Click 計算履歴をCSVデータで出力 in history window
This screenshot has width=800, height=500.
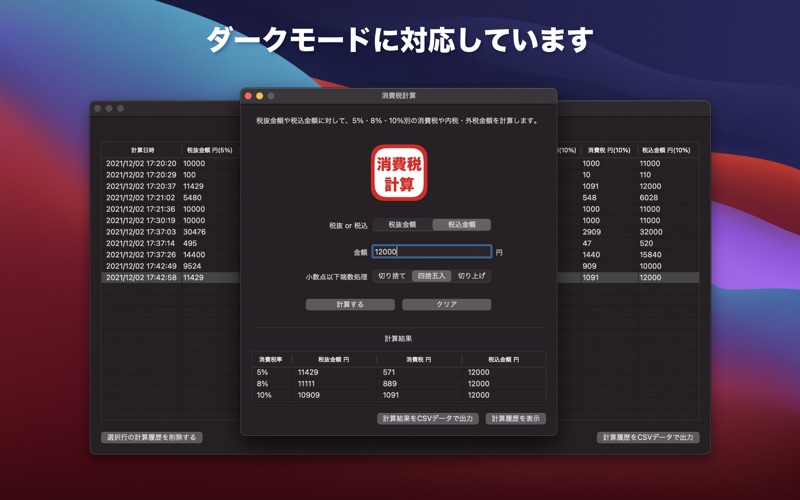click(648, 437)
